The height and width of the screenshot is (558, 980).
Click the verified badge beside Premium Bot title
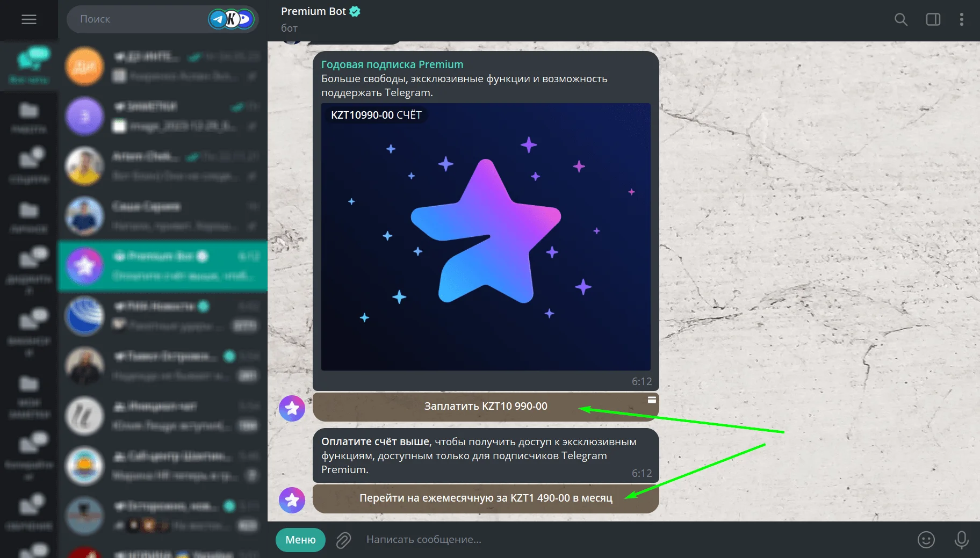tap(355, 11)
